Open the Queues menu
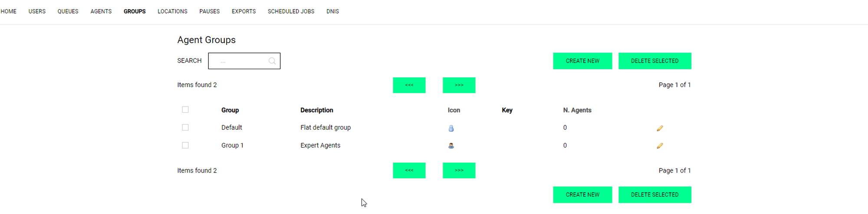868x214 pixels. pyautogui.click(x=68, y=11)
